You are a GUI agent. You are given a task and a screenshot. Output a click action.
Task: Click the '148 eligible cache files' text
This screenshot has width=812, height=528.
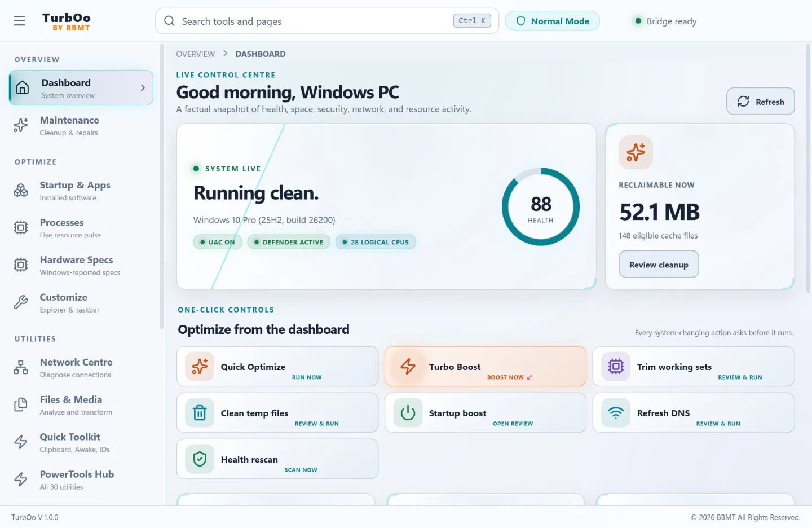pyautogui.click(x=658, y=236)
